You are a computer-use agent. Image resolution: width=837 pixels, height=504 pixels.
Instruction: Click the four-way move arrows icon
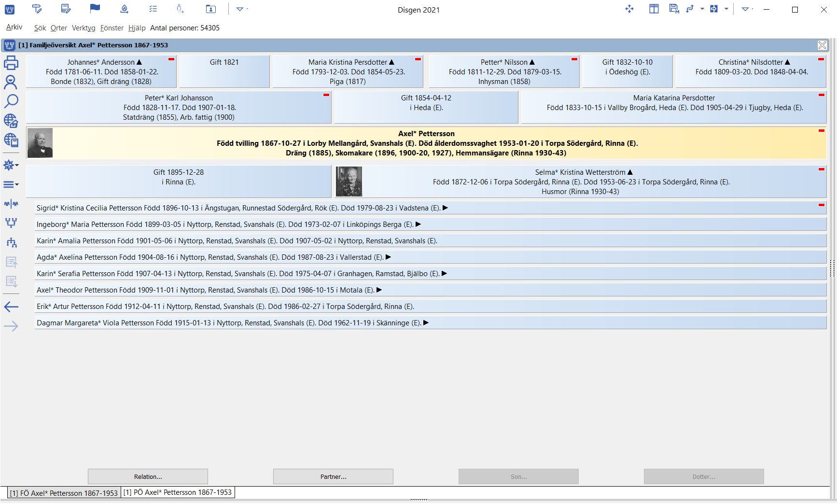[629, 9]
